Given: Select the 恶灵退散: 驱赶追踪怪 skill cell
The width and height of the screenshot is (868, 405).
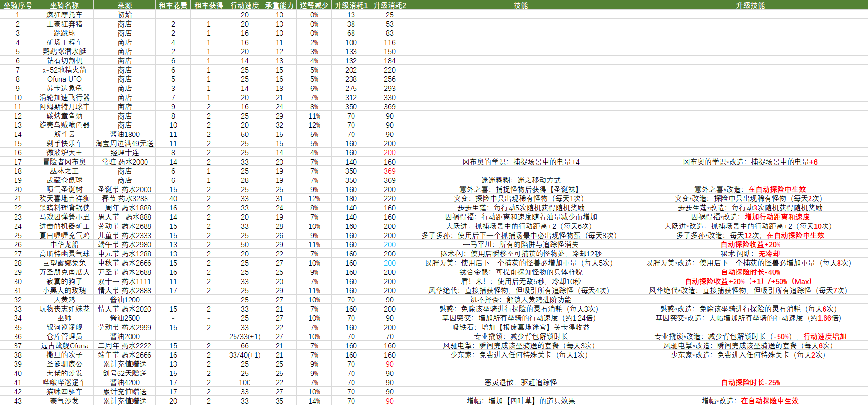Looking at the screenshot, I should point(521,382).
